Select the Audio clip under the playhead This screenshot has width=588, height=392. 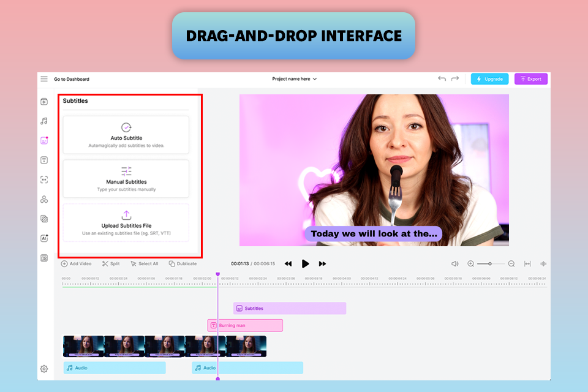[x=247, y=368]
